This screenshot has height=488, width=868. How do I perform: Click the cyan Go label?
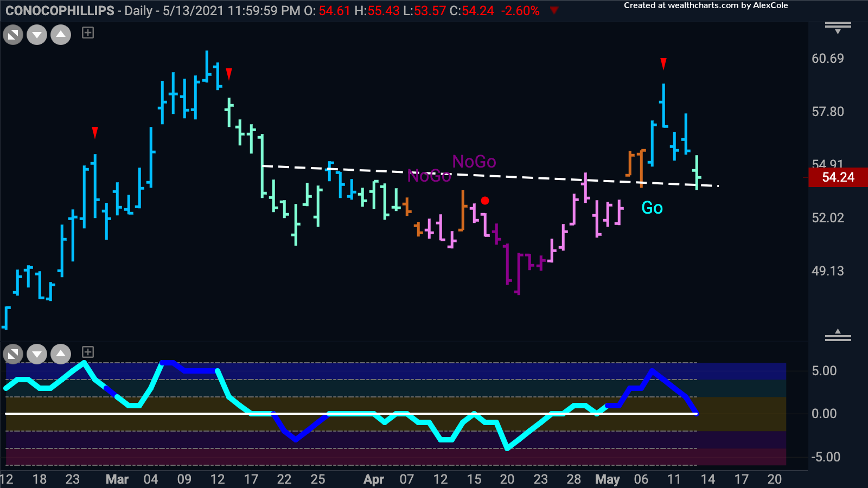(x=652, y=208)
